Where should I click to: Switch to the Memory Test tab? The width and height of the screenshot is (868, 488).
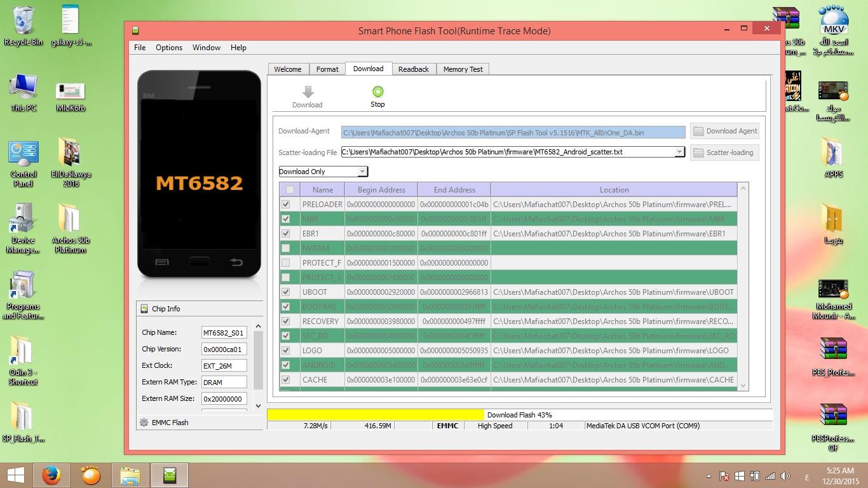click(x=463, y=69)
